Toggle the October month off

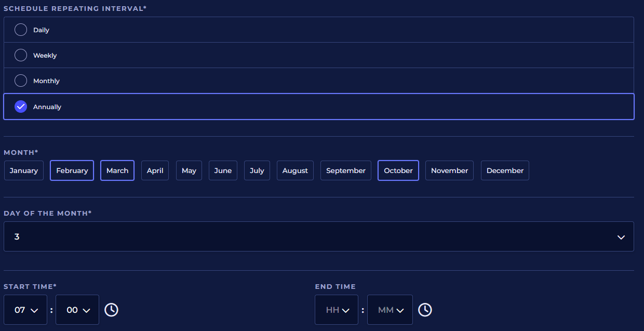[398, 170]
